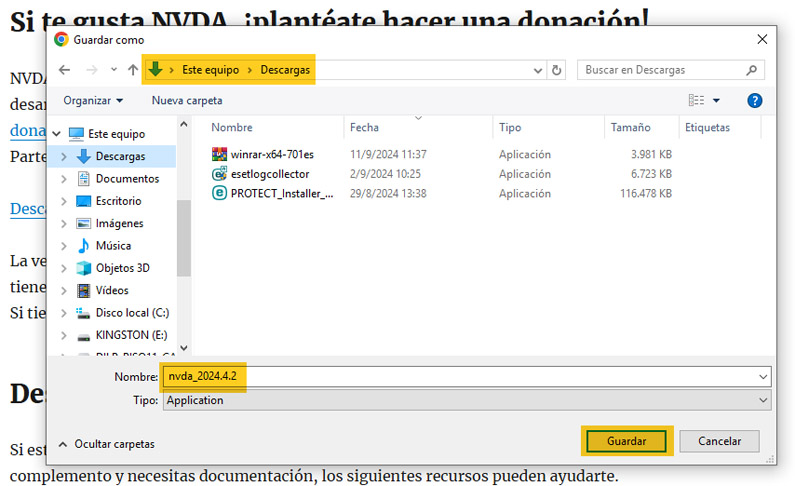
Task: Select the esetlogcollector file icon
Action: point(219,173)
